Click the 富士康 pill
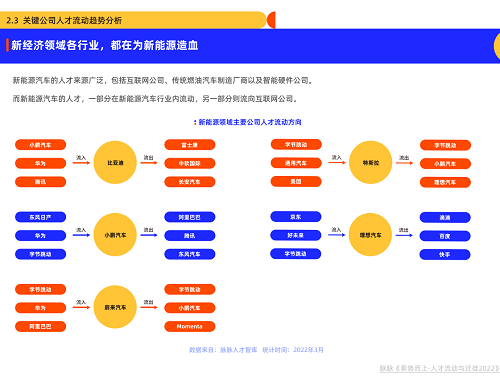The height and width of the screenshot is (377, 500). pyautogui.click(x=190, y=145)
